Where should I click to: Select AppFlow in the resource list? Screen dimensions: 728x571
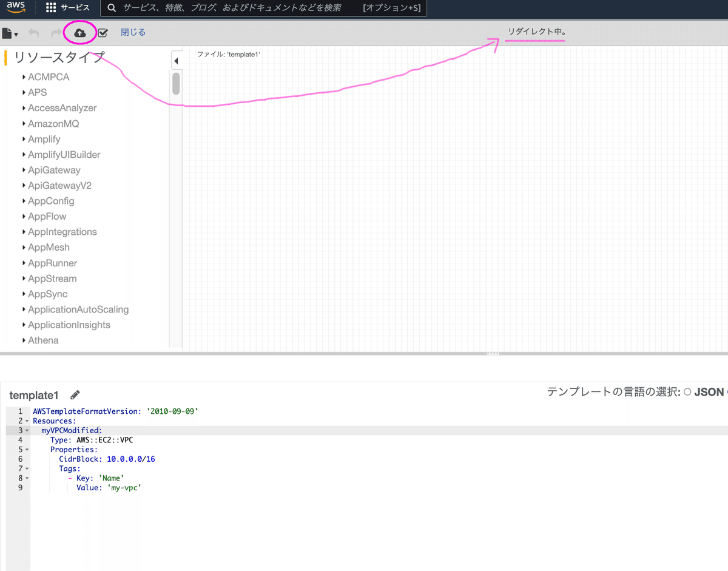click(47, 217)
